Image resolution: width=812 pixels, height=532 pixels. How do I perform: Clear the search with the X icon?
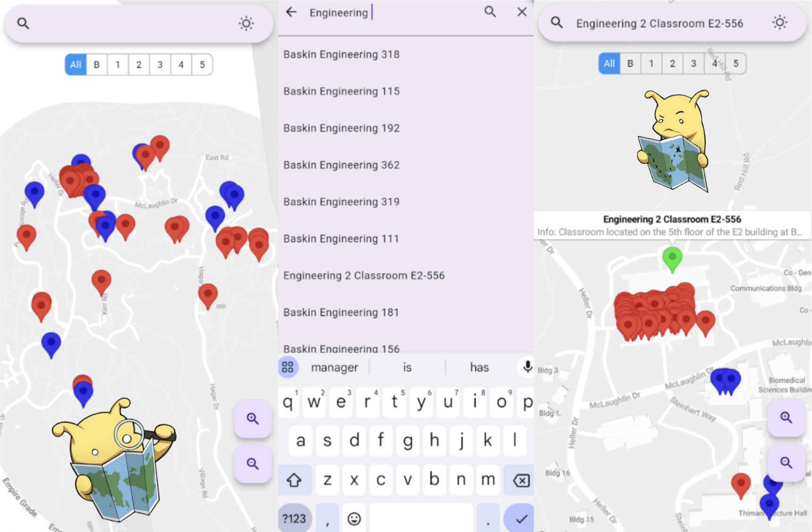[522, 12]
